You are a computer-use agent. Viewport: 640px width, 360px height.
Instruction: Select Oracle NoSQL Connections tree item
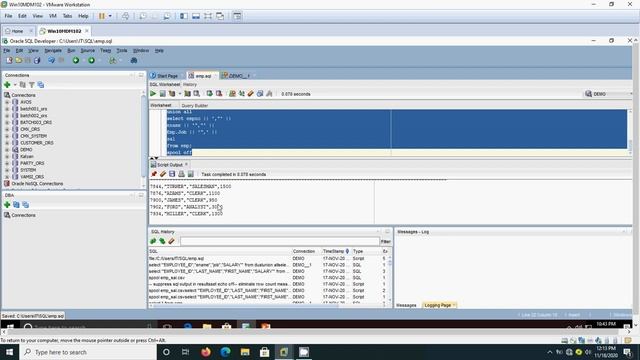37,184
